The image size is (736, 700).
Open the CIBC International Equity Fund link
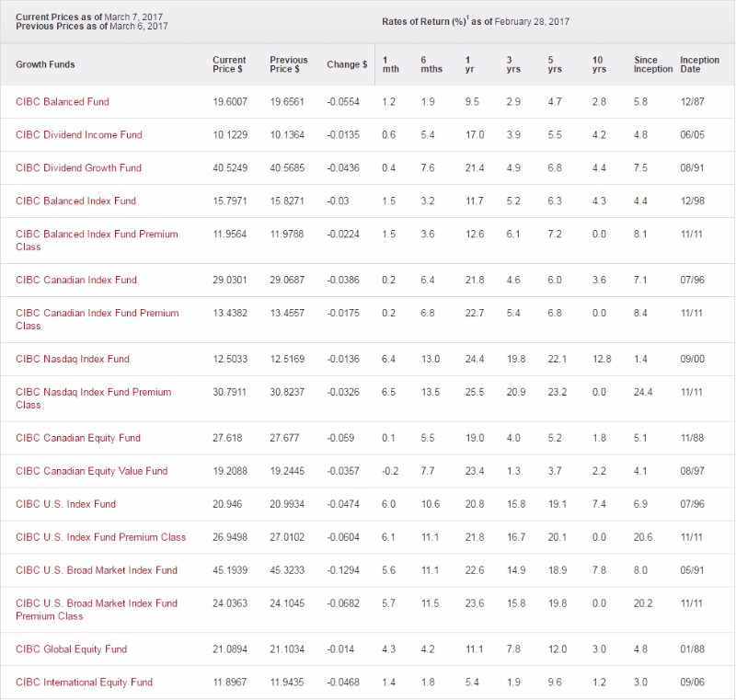click(84, 683)
